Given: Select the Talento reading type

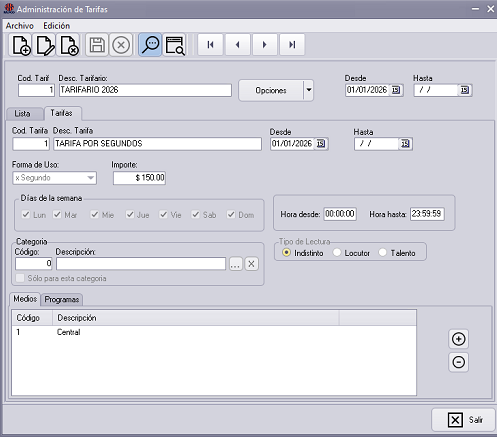Looking at the screenshot, I should (x=383, y=253).
